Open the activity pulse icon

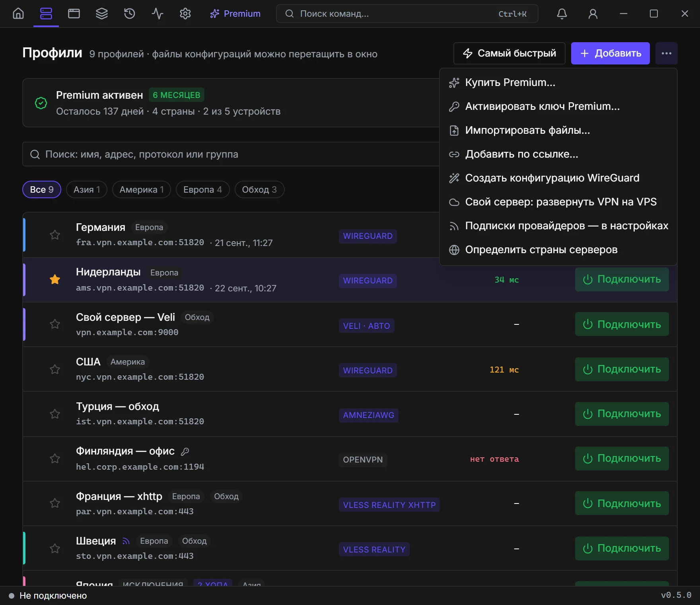[157, 14]
